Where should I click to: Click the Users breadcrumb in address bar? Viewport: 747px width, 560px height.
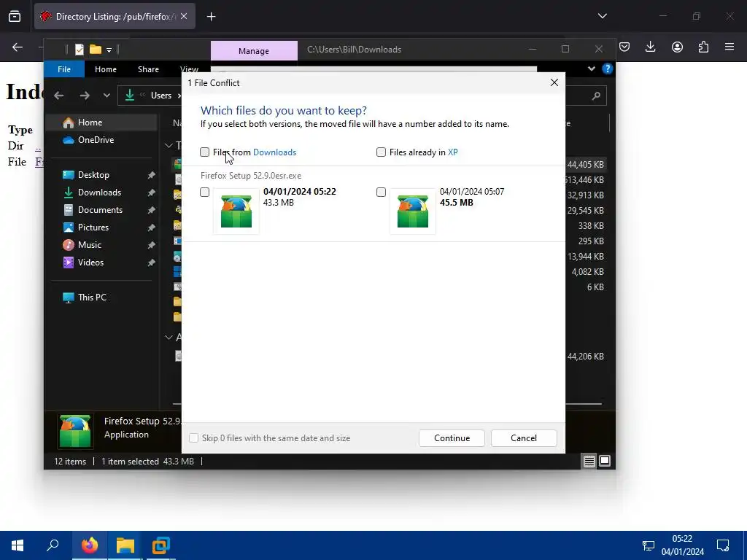[161, 96]
